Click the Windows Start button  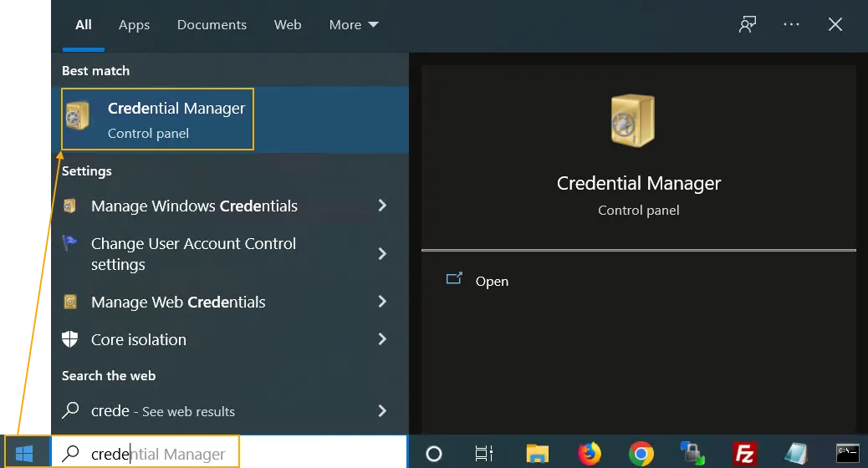click(24, 453)
